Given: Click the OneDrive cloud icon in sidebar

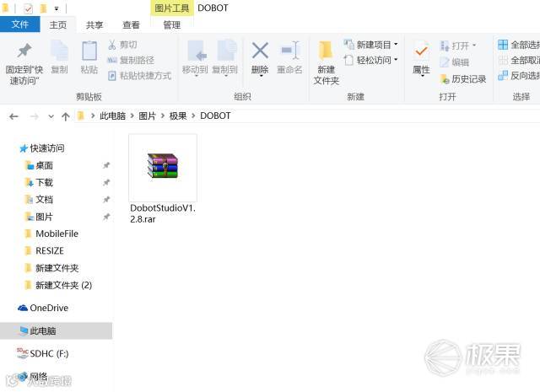Looking at the screenshot, I should [23, 308].
